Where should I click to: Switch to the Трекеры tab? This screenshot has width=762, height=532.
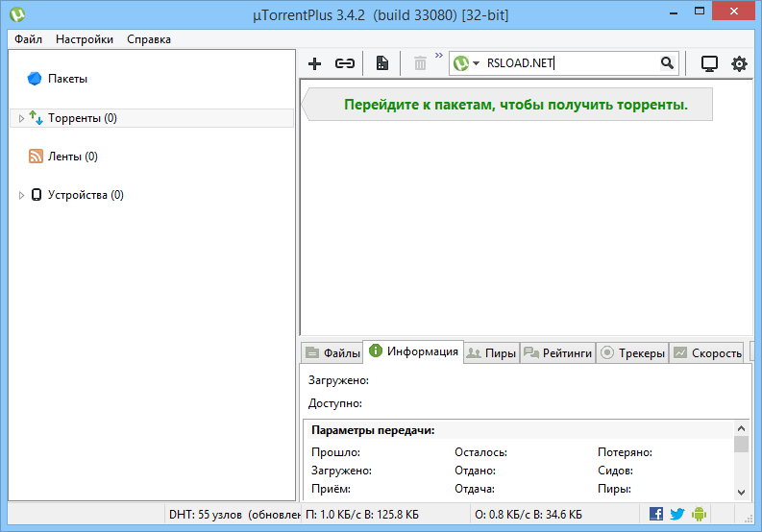(632, 352)
